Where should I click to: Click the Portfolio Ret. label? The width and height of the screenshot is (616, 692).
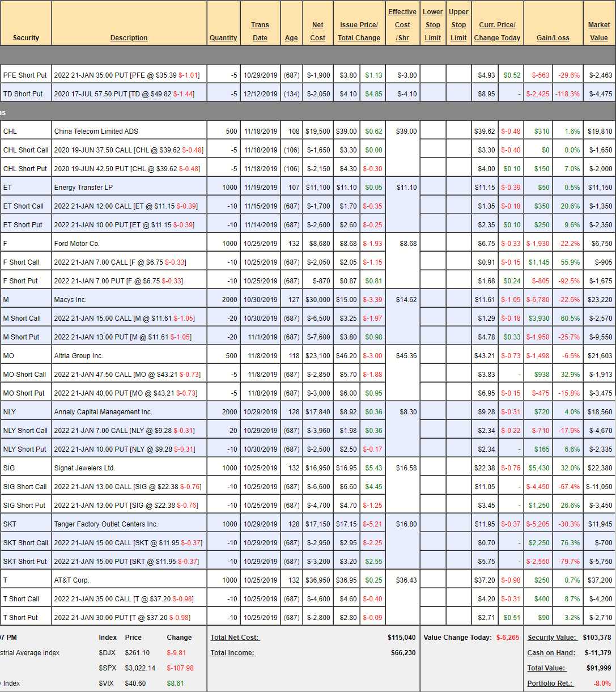550,683
